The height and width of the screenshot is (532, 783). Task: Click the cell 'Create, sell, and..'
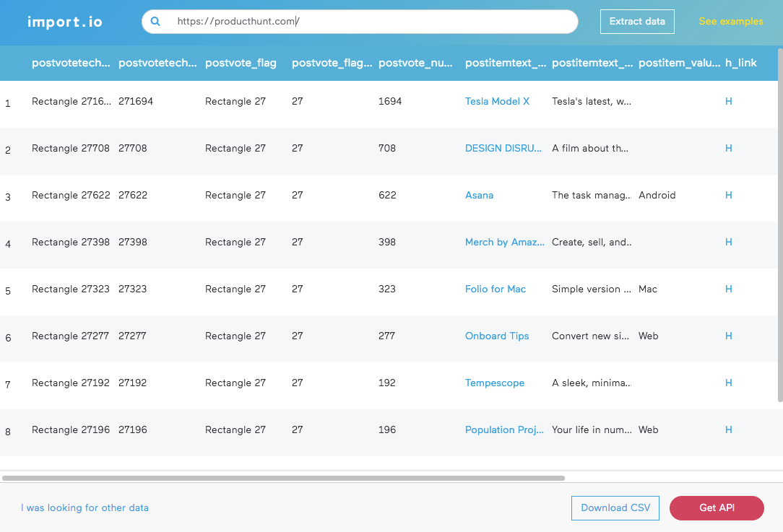click(592, 242)
